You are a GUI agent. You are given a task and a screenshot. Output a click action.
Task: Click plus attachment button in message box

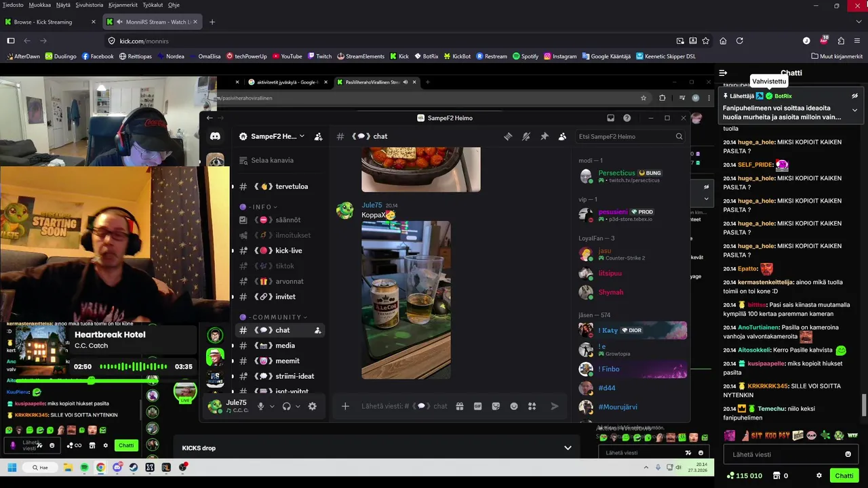[x=345, y=406]
